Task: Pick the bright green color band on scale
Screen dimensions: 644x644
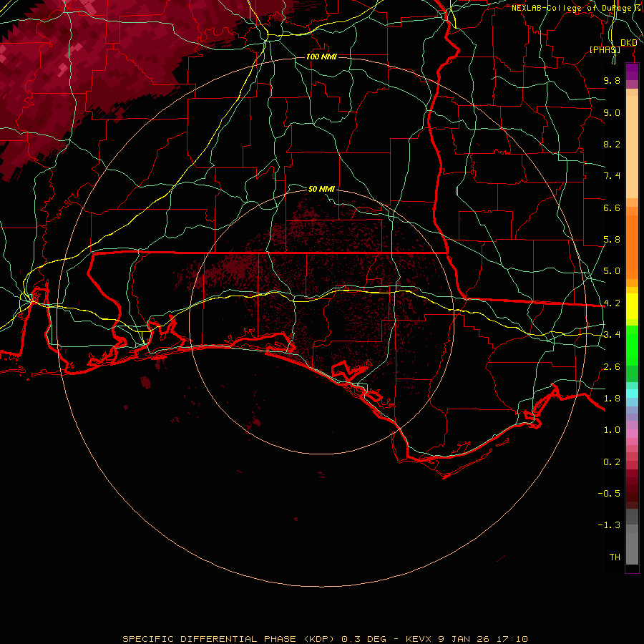Action: coord(632,346)
